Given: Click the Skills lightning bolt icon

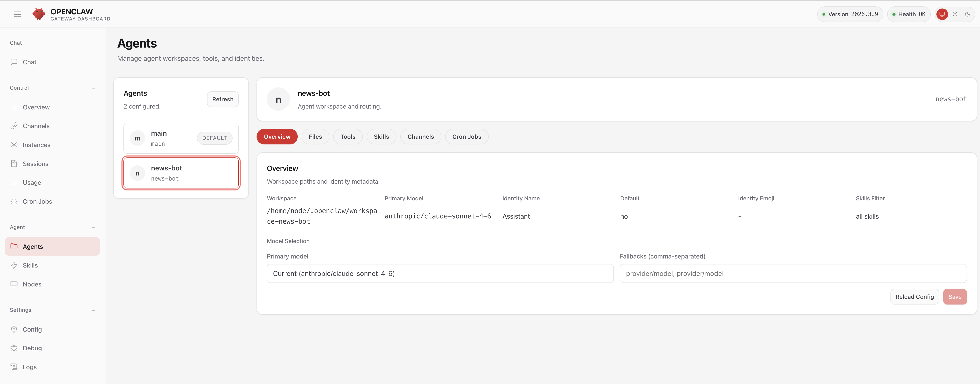Looking at the screenshot, I should (x=14, y=265).
